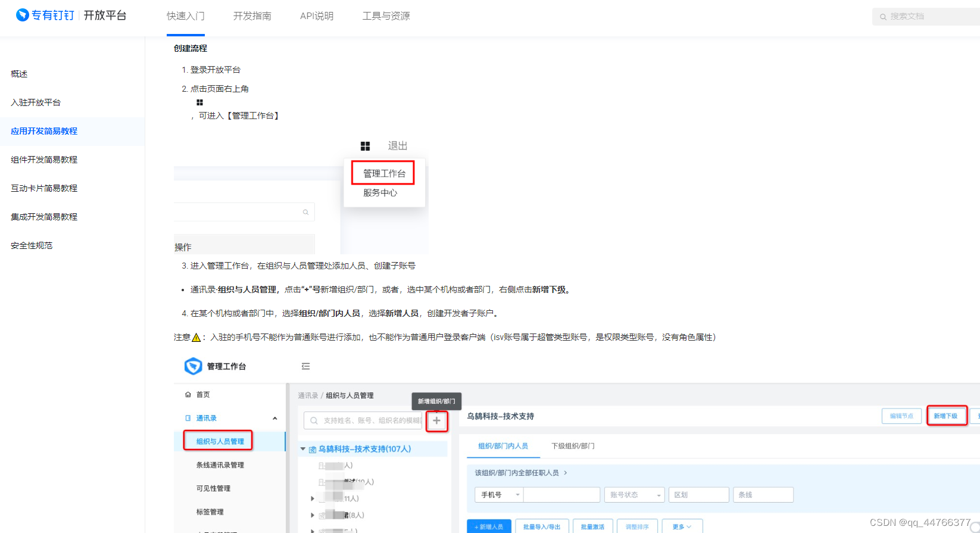The height and width of the screenshot is (533, 980).
Task: Click 首页 in workbench menu
Action: (x=203, y=394)
